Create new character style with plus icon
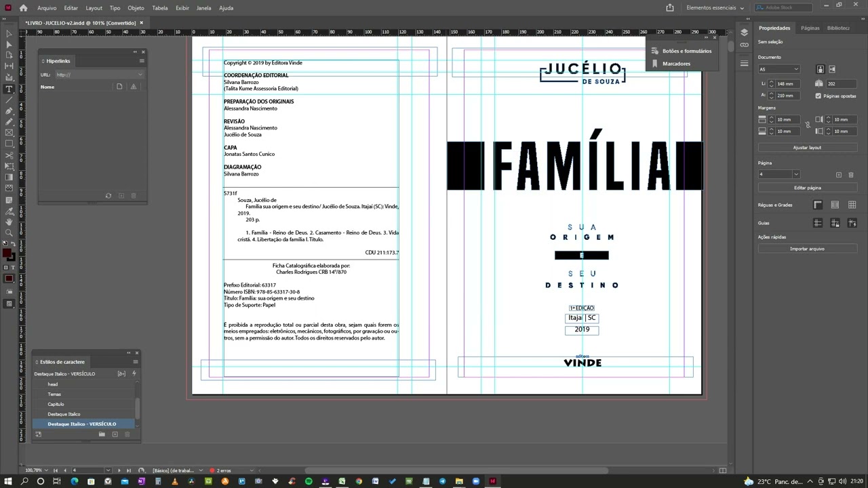Image resolution: width=868 pixels, height=488 pixels. pos(115,434)
